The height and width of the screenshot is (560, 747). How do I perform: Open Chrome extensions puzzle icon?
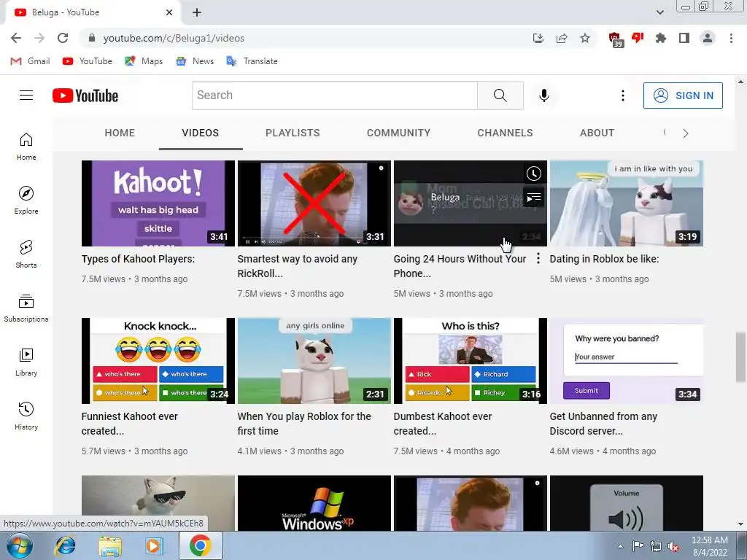click(x=661, y=38)
